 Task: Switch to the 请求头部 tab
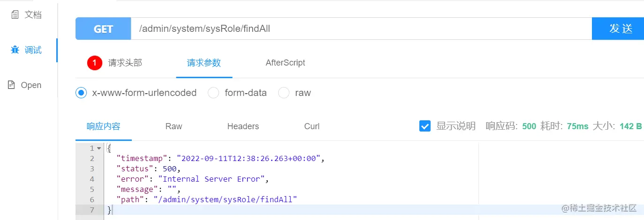(125, 63)
